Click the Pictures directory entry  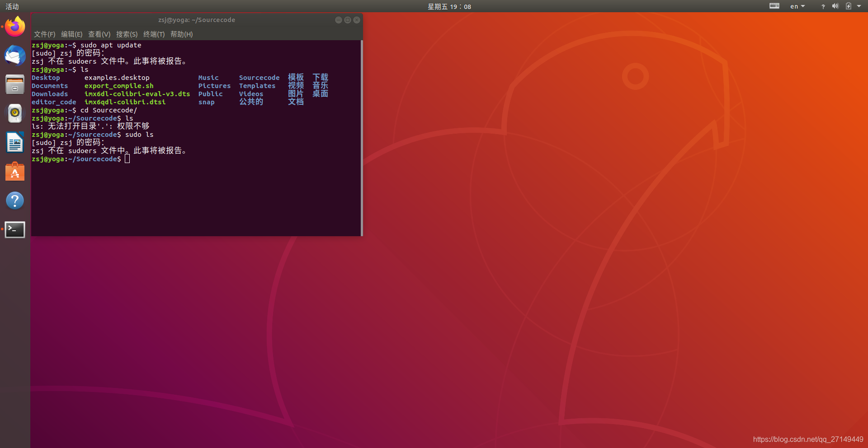215,86
